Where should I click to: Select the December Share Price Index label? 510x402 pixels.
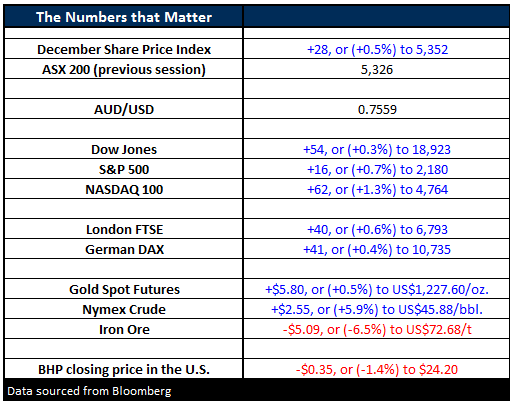pyautogui.click(x=124, y=49)
